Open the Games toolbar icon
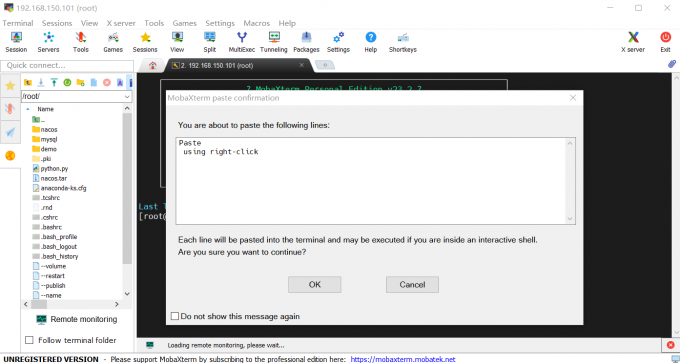Screen dimensions: 680x363 (113, 42)
